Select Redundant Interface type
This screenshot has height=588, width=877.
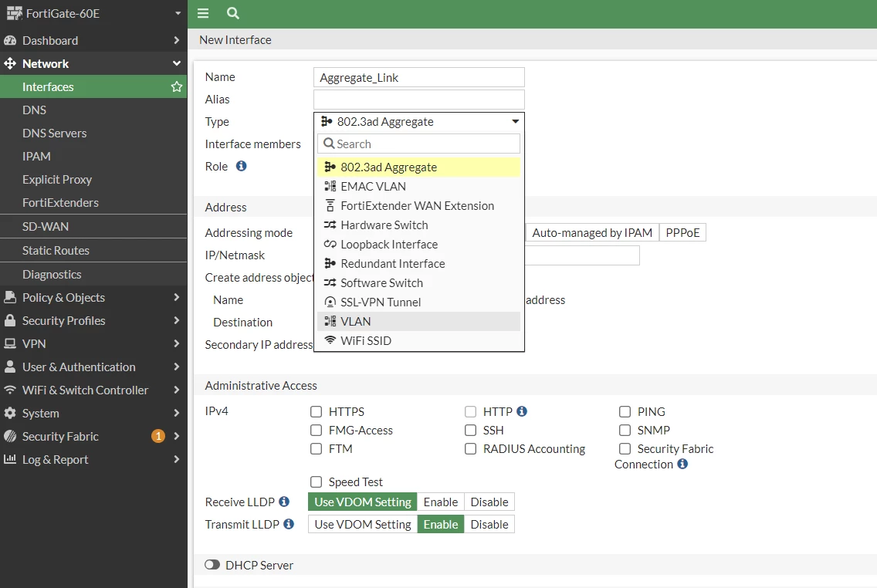point(419,264)
